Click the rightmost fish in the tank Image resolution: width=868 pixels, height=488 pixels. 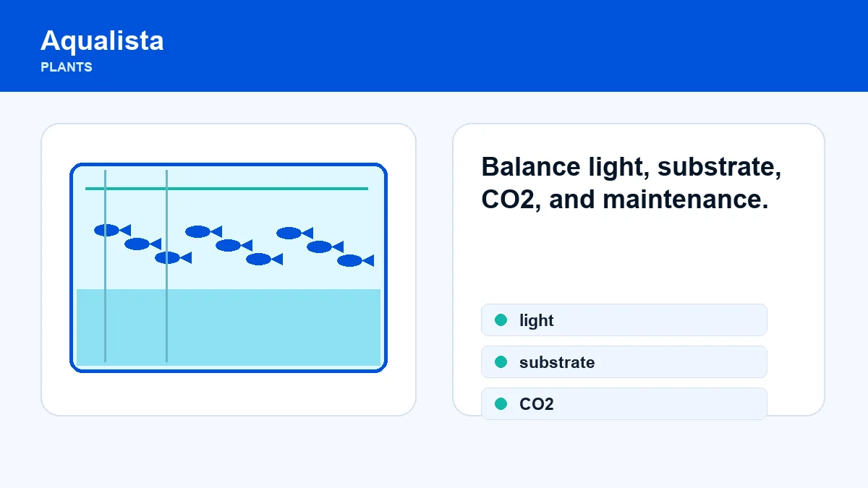click(355, 260)
